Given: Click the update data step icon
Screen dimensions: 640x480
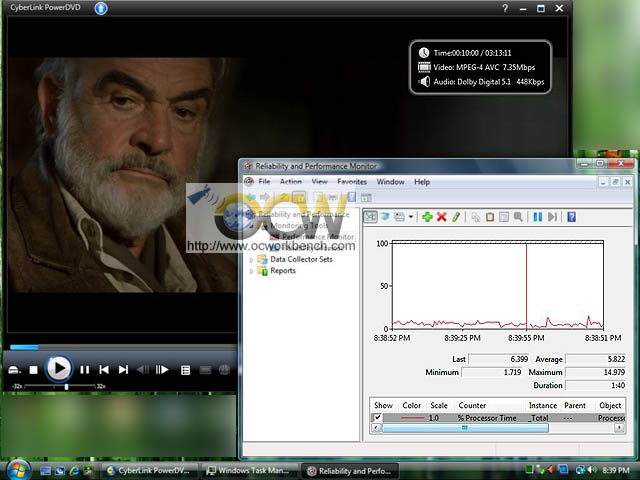Looking at the screenshot, I should click(552, 217).
